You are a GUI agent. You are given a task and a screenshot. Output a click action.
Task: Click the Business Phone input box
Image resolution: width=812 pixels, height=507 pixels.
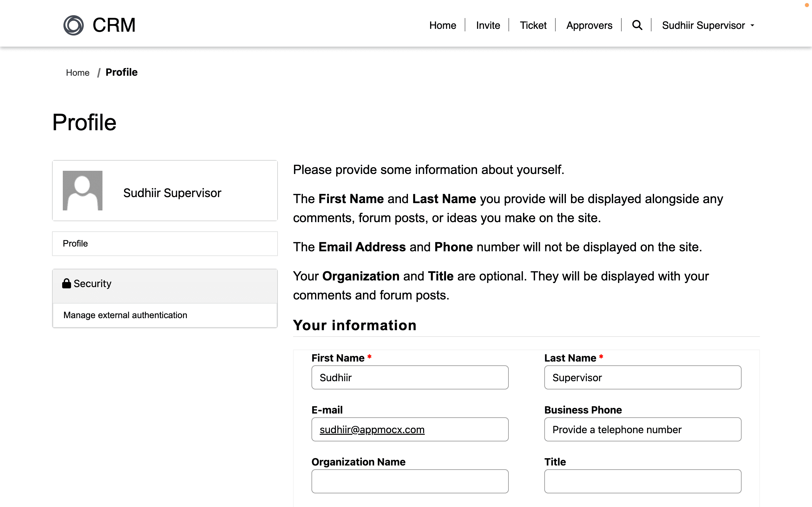coord(642,430)
